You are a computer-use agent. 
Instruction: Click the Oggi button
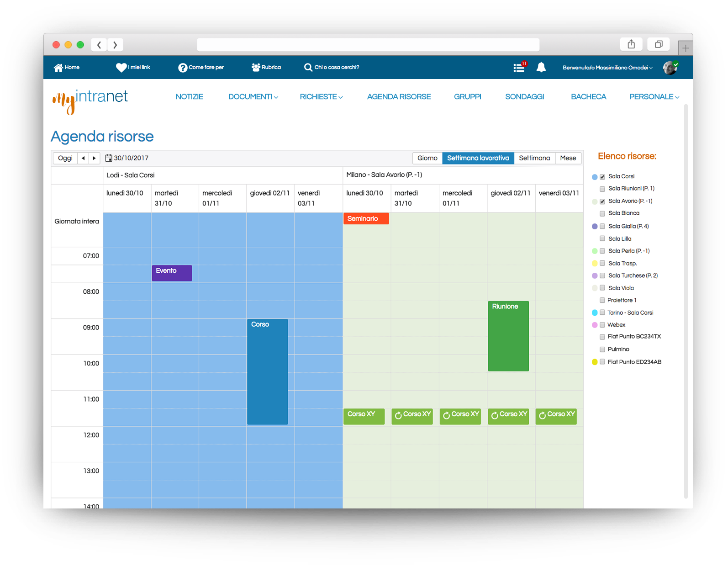(65, 158)
